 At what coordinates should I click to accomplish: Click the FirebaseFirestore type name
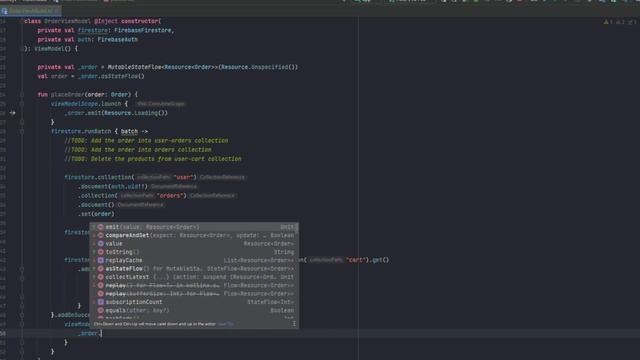tap(144, 30)
